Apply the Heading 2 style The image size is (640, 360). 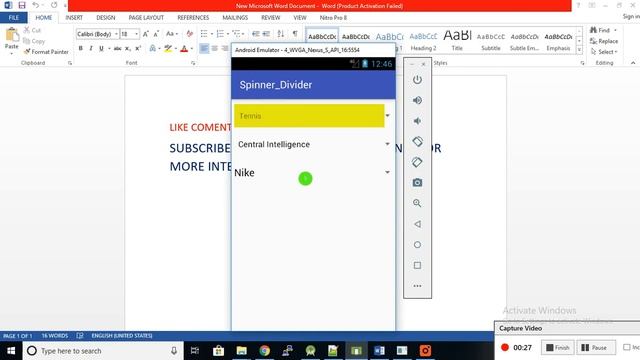tap(423, 40)
